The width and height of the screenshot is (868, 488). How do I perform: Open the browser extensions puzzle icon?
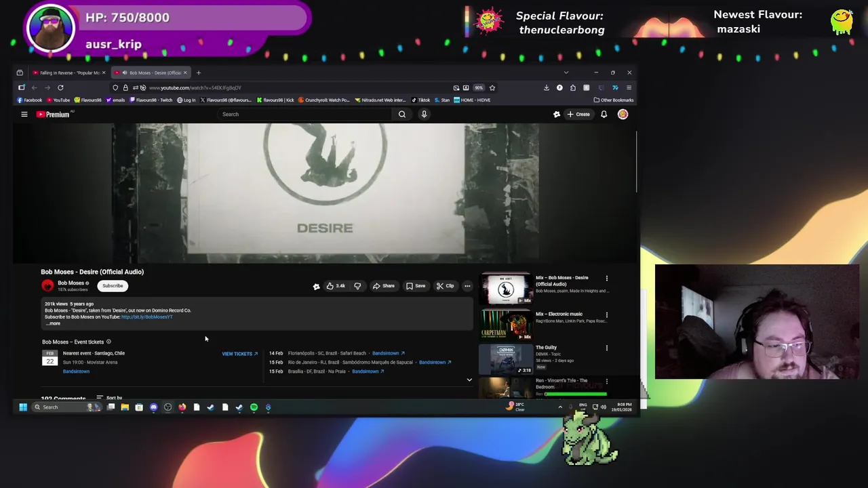click(x=573, y=87)
